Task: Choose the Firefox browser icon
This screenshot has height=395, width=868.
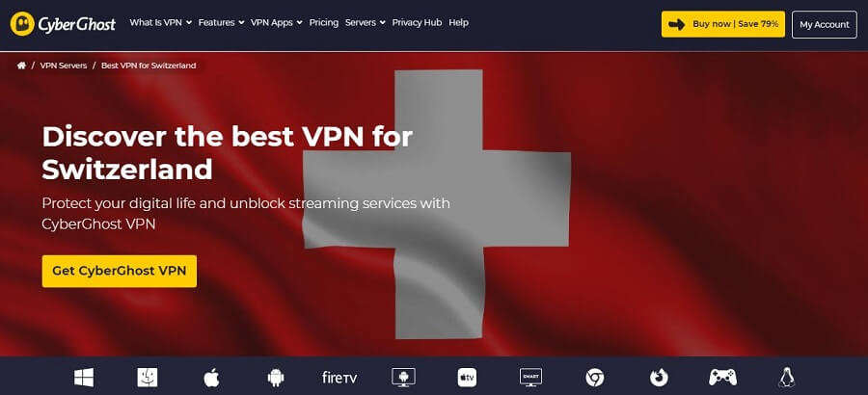Action: tap(659, 378)
